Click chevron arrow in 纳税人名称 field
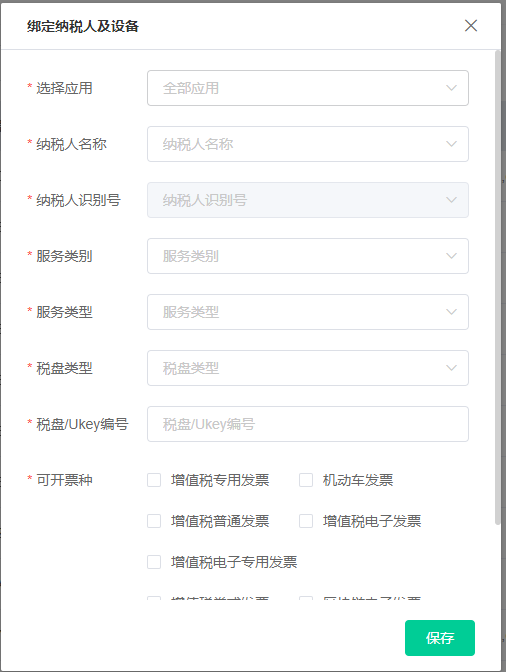 pos(451,144)
